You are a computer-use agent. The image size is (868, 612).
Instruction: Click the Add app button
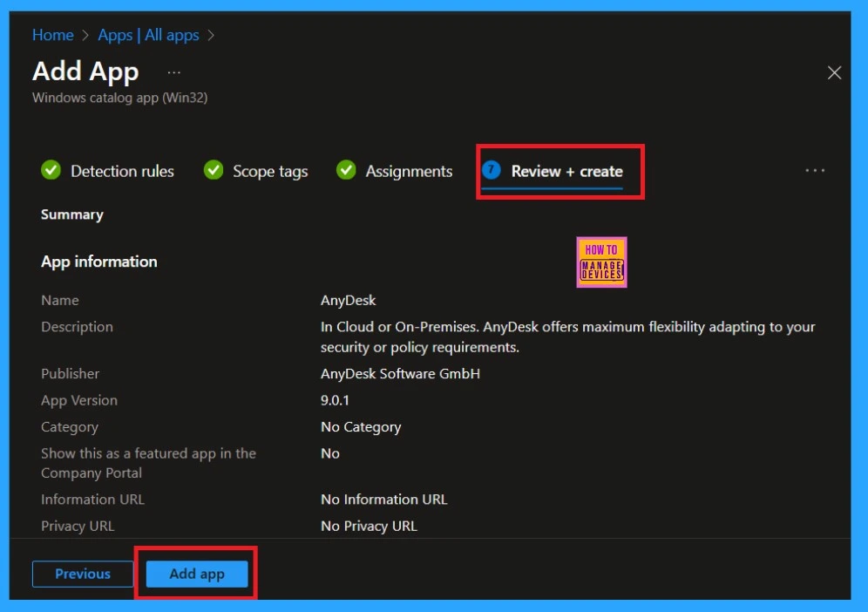coord(196,574)
